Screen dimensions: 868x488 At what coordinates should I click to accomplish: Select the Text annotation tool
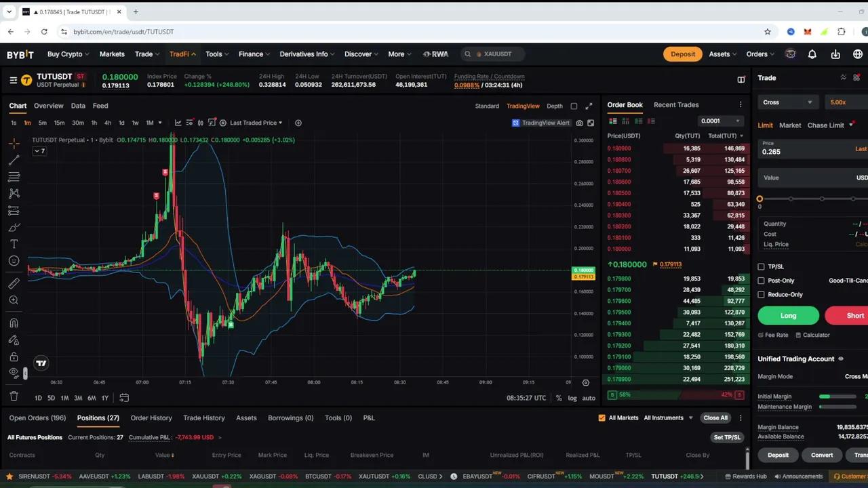pyautogui.click(x=14, y=244)
